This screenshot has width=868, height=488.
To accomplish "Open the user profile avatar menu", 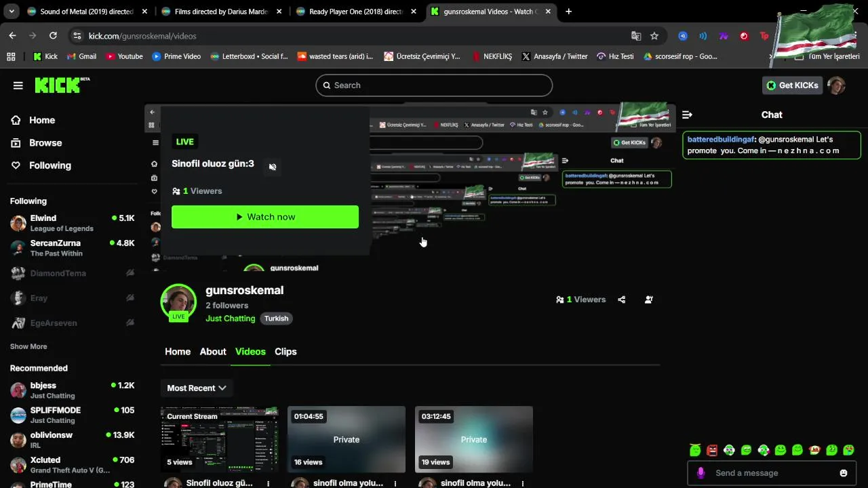I will click(x=836, y=85).
